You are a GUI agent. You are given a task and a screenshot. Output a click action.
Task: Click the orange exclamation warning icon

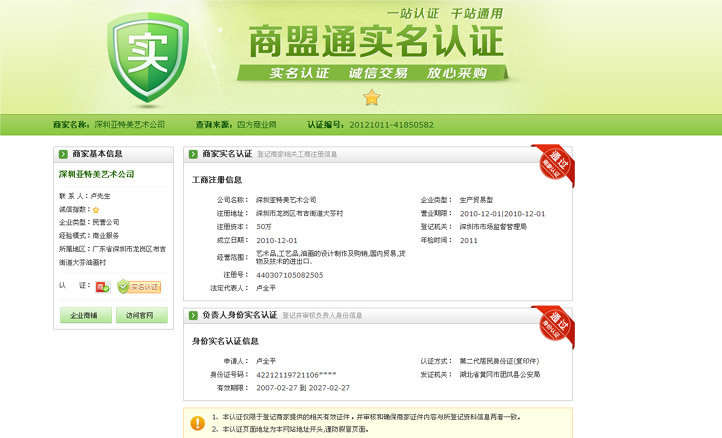pos(198,423)
